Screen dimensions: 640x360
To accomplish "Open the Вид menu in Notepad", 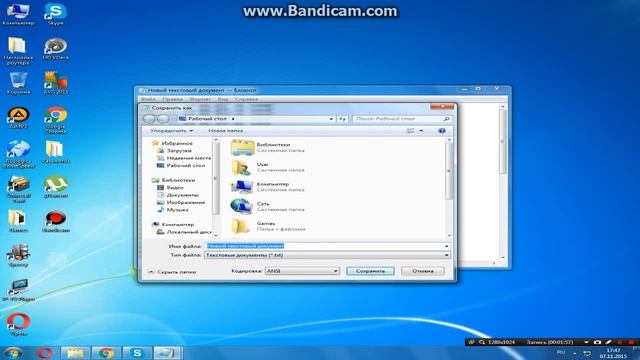I will pyautogui.click(x=223, y=99).
